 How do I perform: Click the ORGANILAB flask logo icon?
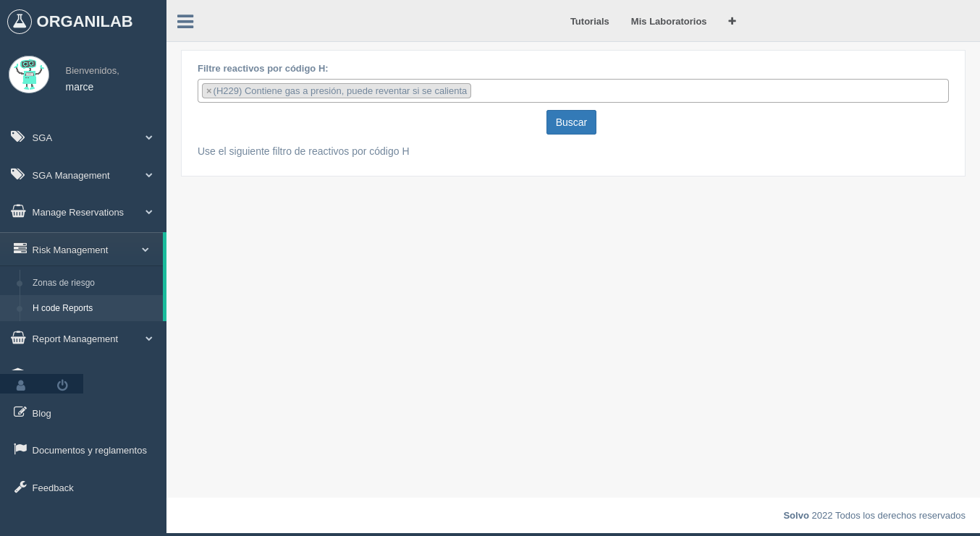[20, 20]
